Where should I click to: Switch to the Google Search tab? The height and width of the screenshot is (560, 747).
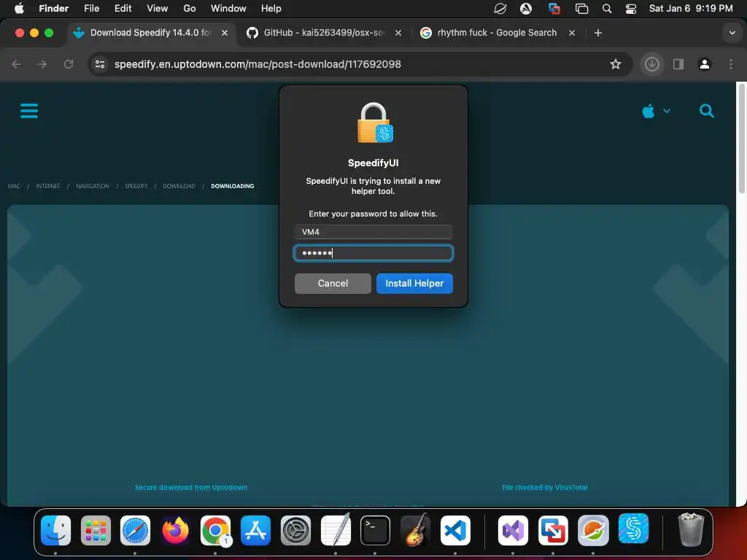[x=496, y=33]
